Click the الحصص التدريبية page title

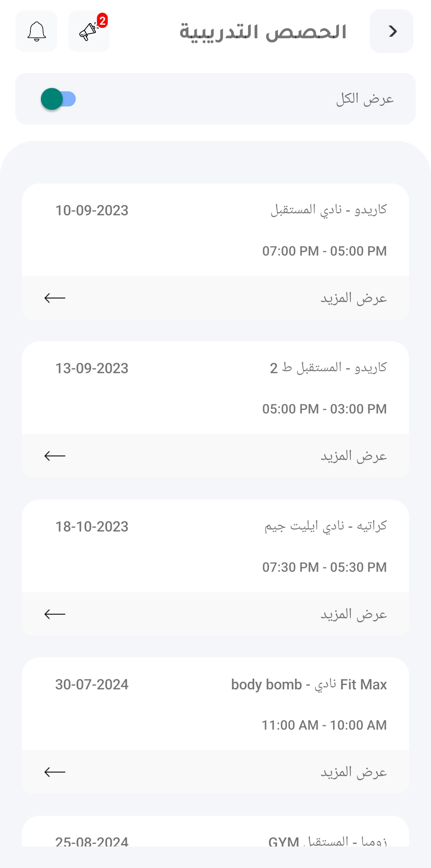click(x=263, y=32)
